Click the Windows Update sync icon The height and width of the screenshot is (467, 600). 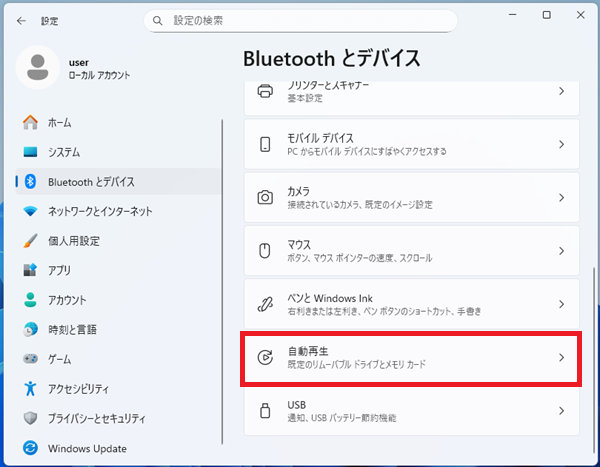pyautogui.click(x=30, y=448)
